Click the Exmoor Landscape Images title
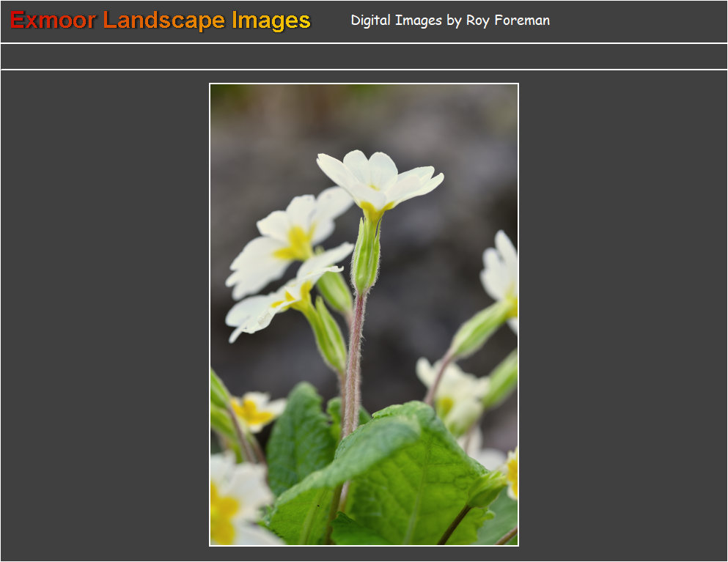The width and height of the screenshot is (728, 562). pyautogui.click(x=161, y=21)
